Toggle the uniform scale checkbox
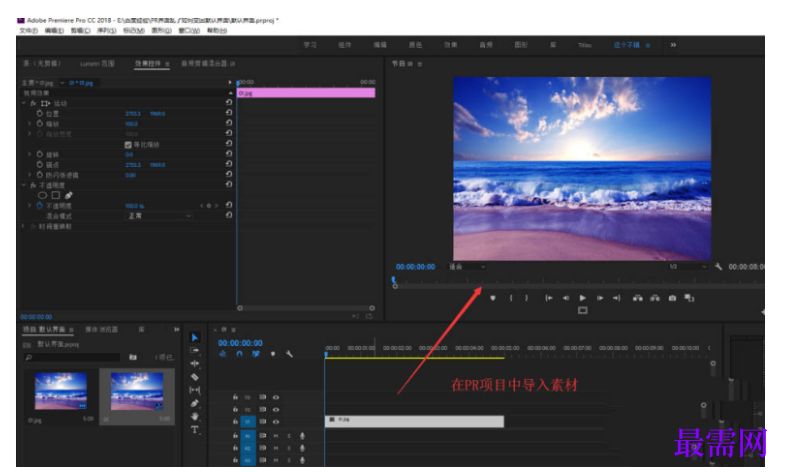This screenshot has height=474, width=786. pyautogui.click(x=128, y=145)
